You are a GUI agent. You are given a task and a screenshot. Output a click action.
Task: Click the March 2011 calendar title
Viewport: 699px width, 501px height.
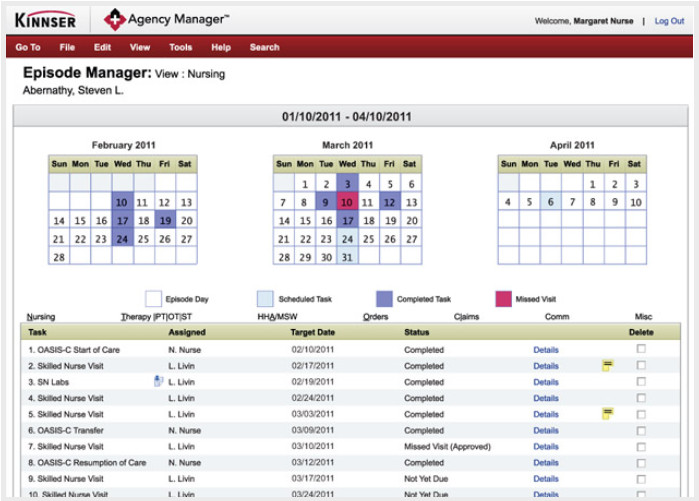click(x=347, y=145)
